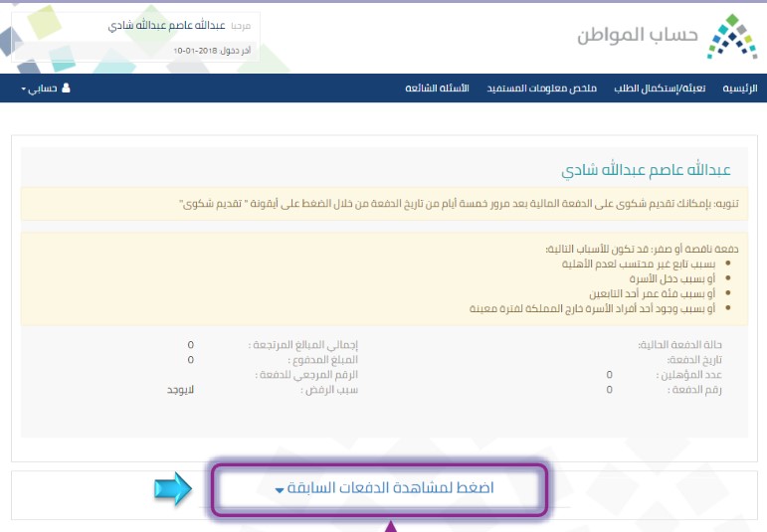Expand اضغط لمشاهدة الدفعات السابقة section
767x532 pixels.
[384, 487]
